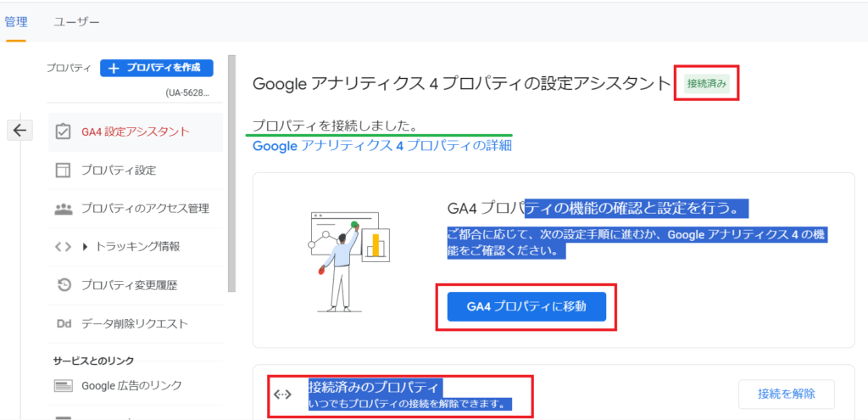Click the Google 広告のリンク icon
This screenshot has height=420, width=868.
[x=63, y=385]
